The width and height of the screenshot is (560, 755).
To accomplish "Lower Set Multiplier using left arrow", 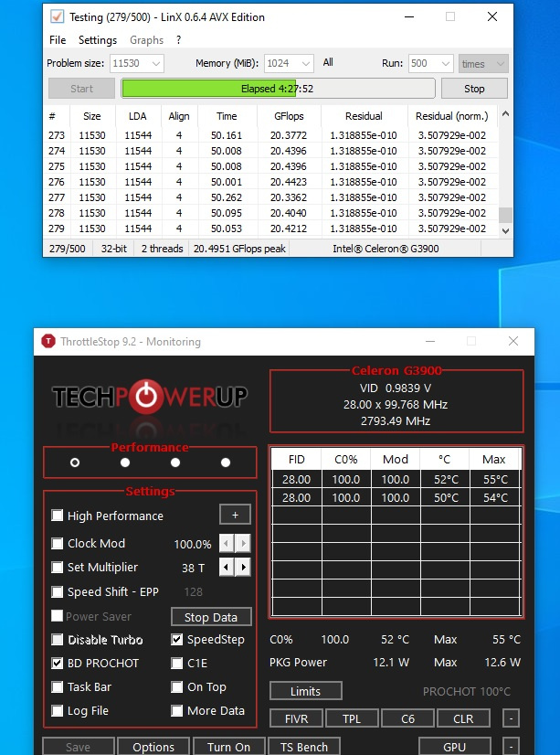I will pyautogui.click(x=227, y=568).
